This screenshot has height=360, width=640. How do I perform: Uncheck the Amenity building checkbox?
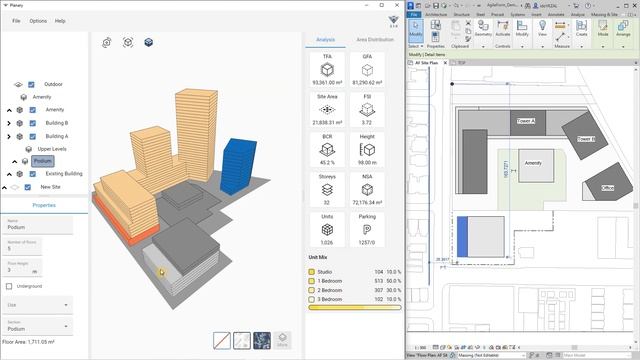click(x=33, y=110)
